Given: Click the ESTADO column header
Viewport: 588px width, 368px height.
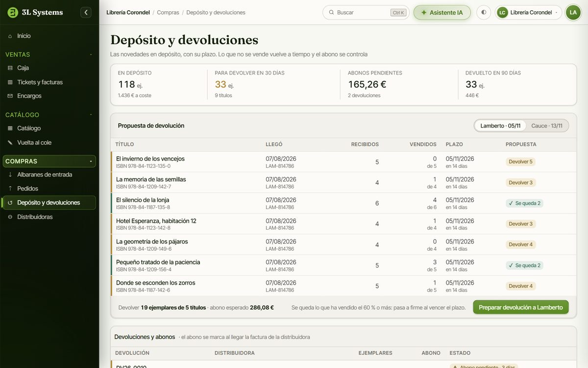Looking at the screenshot, I should [x=460, y=353].
